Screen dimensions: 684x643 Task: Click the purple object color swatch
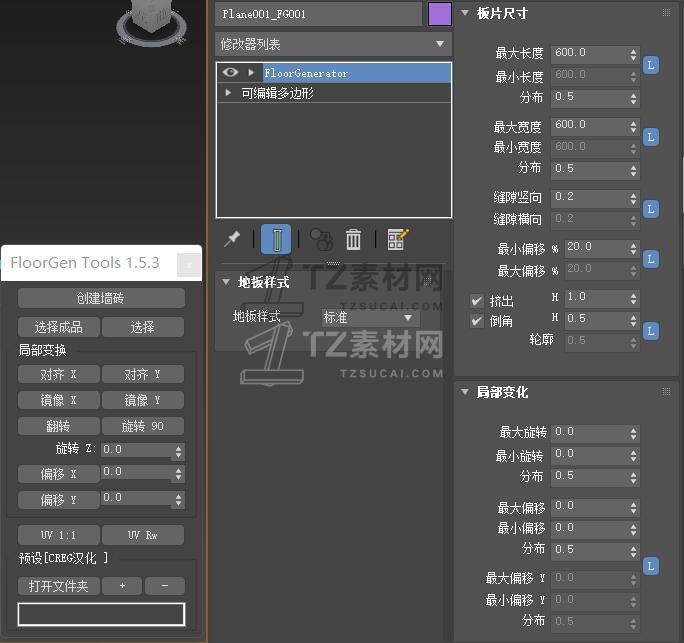point(440,14)
